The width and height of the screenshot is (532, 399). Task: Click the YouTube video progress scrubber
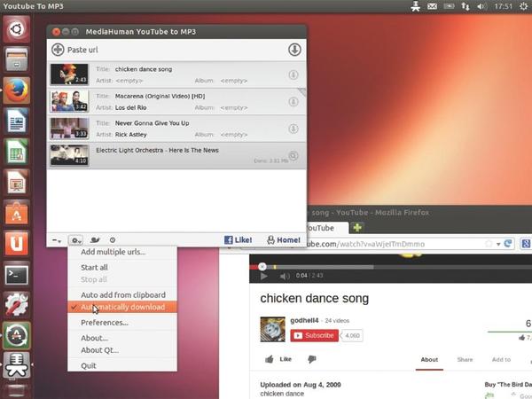pos(262,267)
